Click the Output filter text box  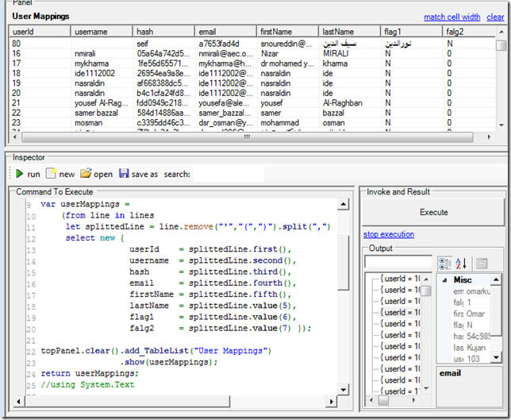[398, 262]
